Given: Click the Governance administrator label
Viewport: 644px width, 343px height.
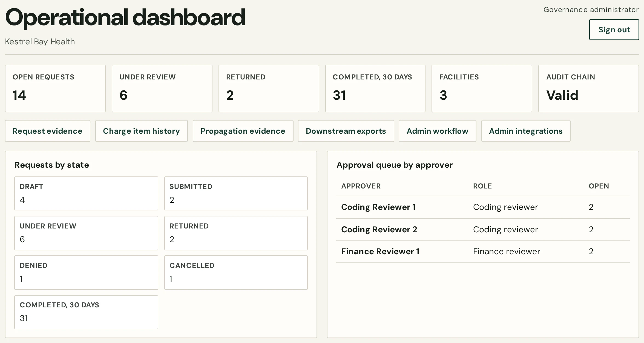Looking at the screenshot, I should pos(591,10).
